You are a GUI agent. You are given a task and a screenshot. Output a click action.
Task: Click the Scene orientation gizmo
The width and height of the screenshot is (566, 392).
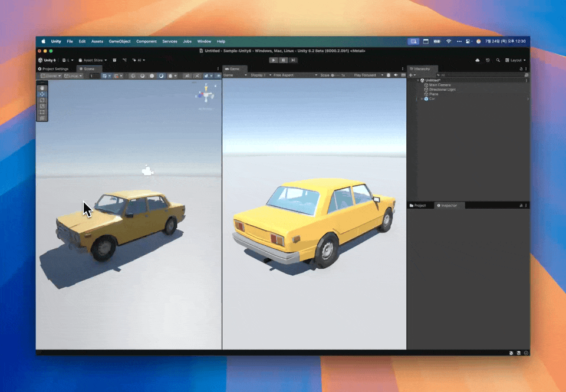[205, 94]
